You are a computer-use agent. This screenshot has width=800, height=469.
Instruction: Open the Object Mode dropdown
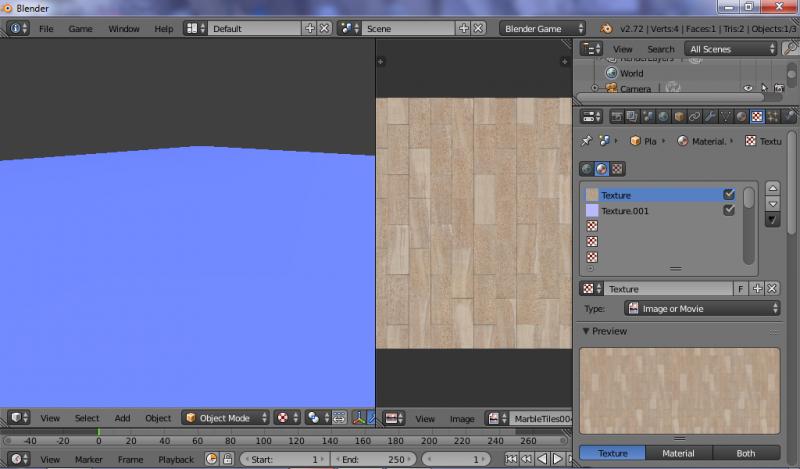[226, 418]
